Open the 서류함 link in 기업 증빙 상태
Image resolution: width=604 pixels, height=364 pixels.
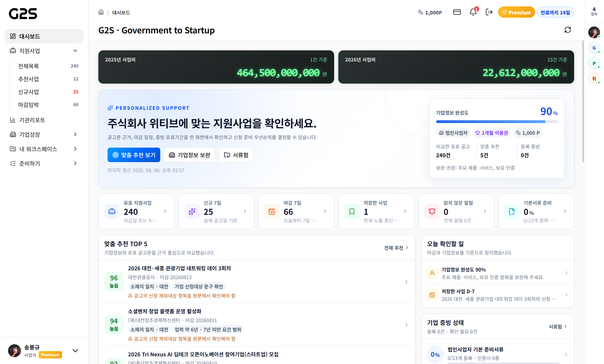[x=558, y=327]
